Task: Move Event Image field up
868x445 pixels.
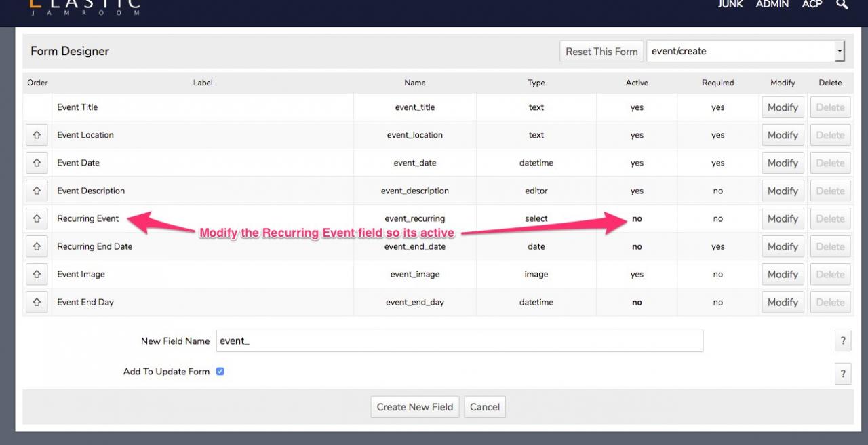Action: [x=37, y=274]
